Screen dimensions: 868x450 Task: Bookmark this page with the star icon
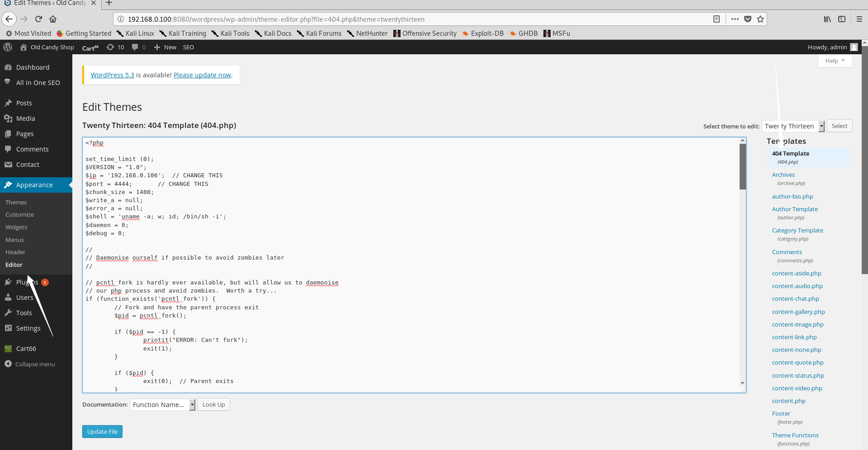point(760,19)
